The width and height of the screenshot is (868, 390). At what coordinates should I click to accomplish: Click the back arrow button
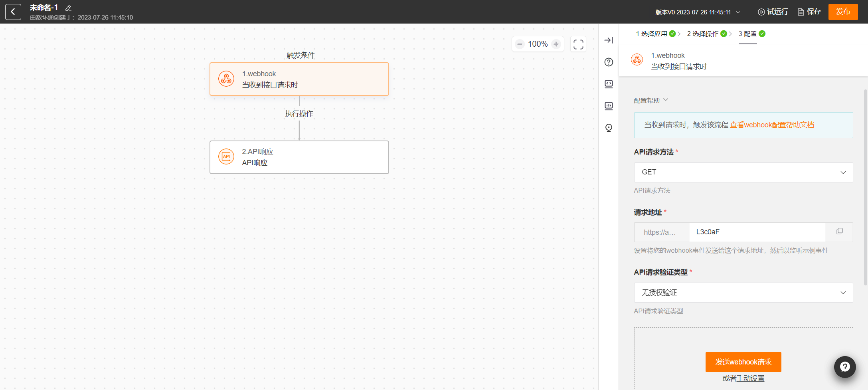13,12
